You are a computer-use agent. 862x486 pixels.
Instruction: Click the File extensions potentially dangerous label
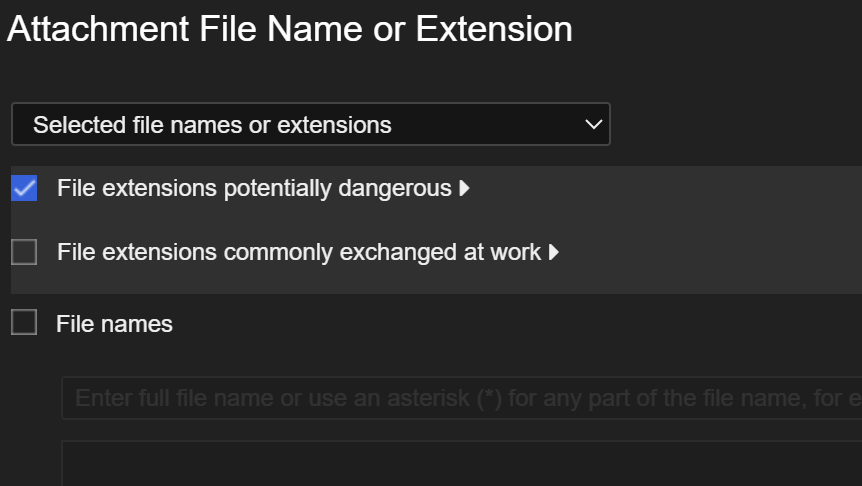tap(254, 188)
